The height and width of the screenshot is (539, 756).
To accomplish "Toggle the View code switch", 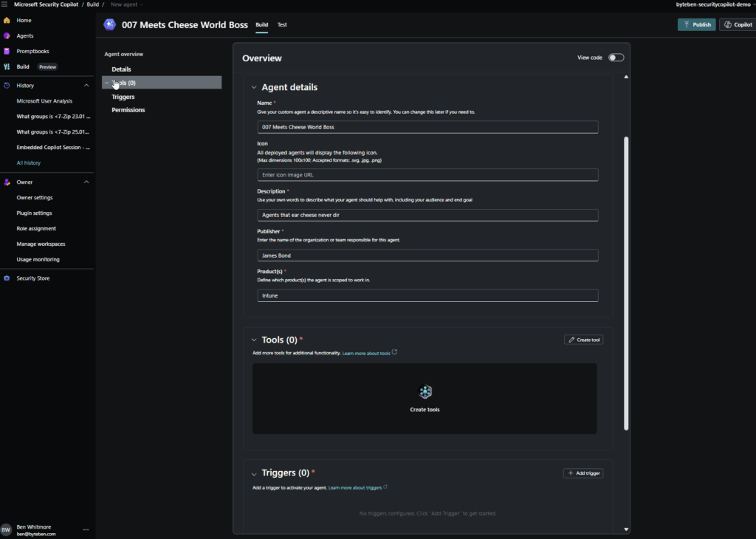I will tap(616, 58).
